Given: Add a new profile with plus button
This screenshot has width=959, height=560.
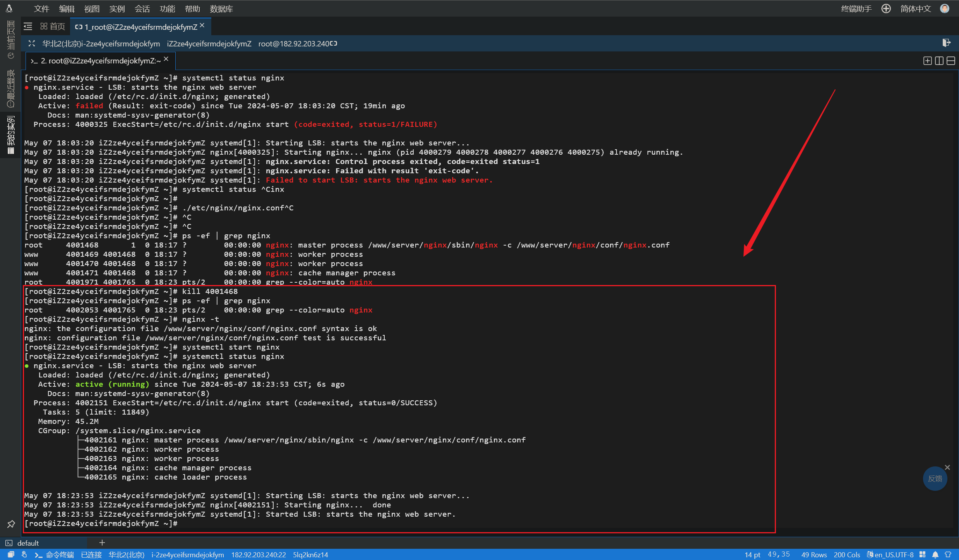Looking at the screenshot, I should (x=102, y=543).
